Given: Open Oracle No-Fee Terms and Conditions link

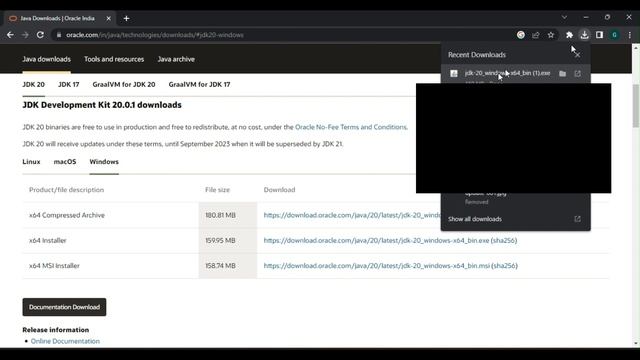Looking at the screenshot, I should pyautogui.click(x=351, y=127).
